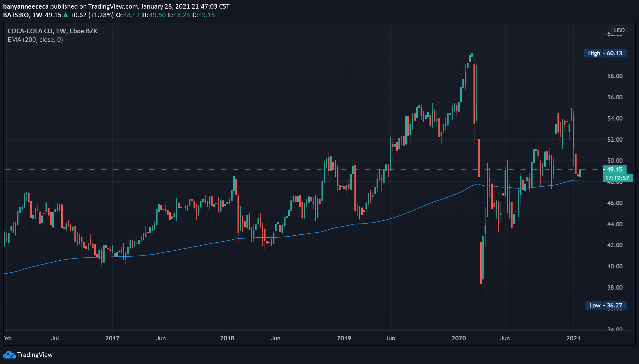Click the blue EMA line near 2018
This screenshot has height=364, width=639.
[227, 241]
